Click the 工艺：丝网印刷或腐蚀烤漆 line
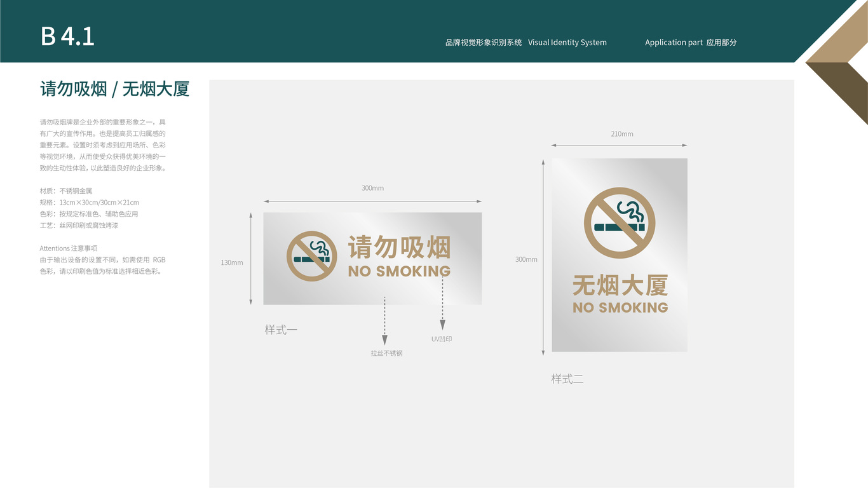The width and height of the screenshot is (868, 488). (79, 225)
